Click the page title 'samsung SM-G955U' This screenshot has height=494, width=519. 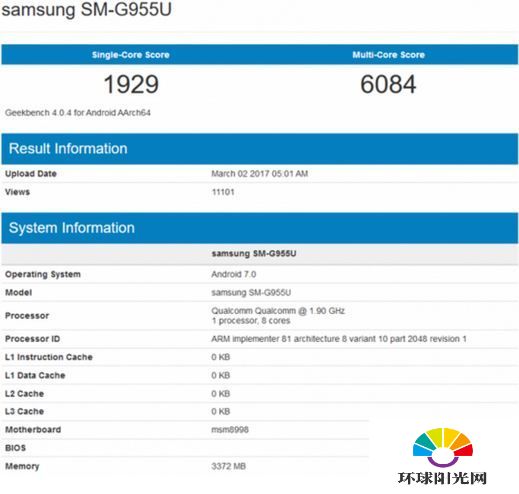point(87,9)
